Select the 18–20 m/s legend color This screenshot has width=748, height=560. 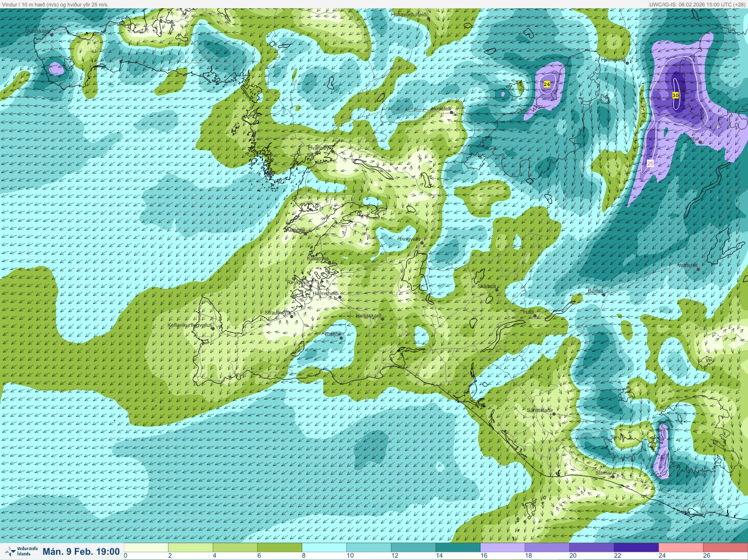click(547, 548)
